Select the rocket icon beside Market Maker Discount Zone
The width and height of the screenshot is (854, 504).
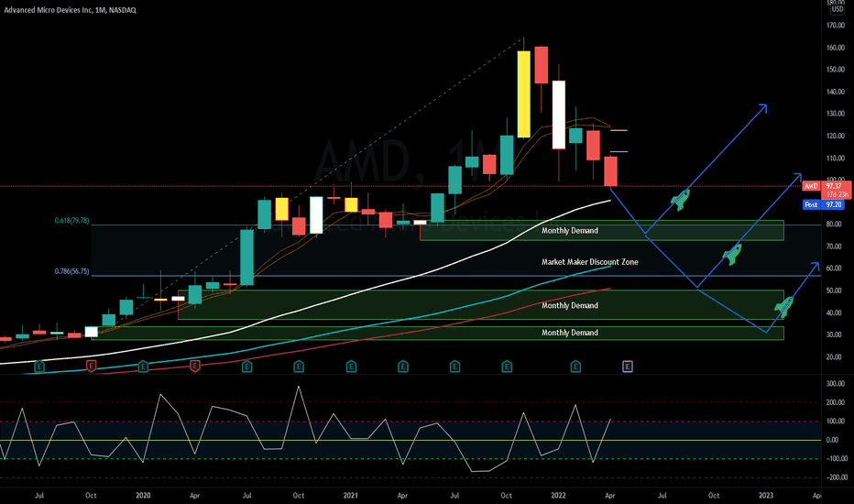[732, 255]
